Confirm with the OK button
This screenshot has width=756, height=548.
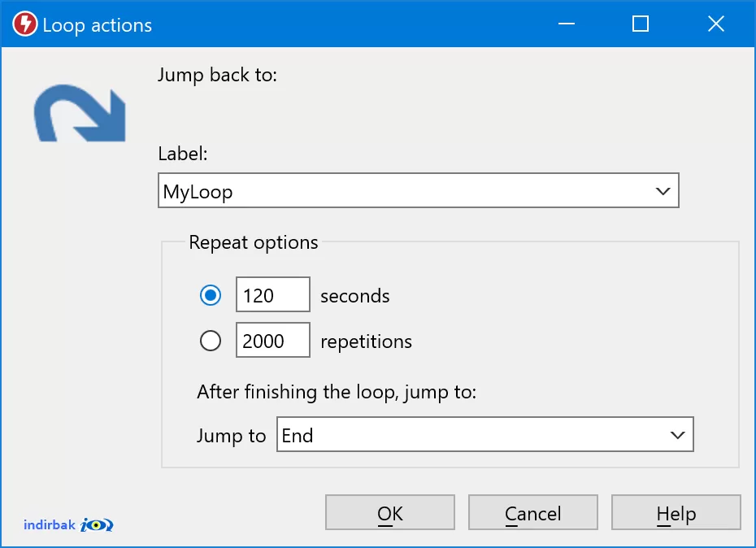[389, 513]
